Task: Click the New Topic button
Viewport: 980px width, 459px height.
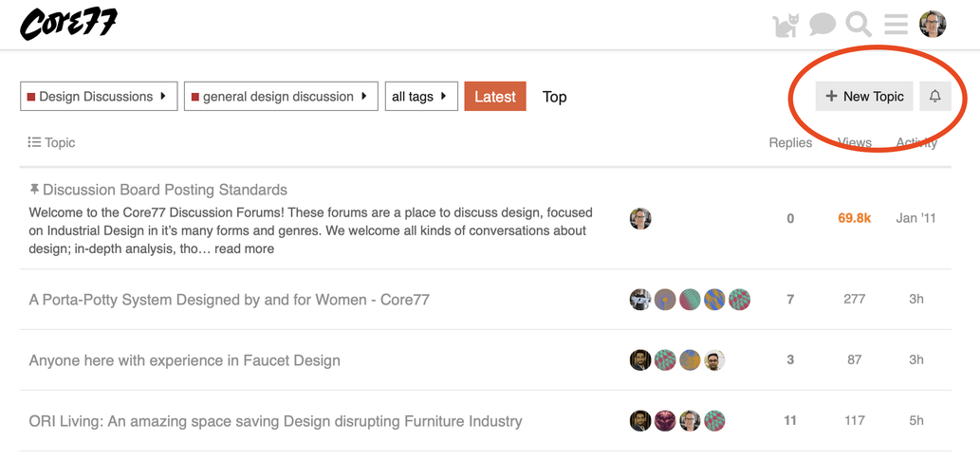Action: tap(864, 96)
